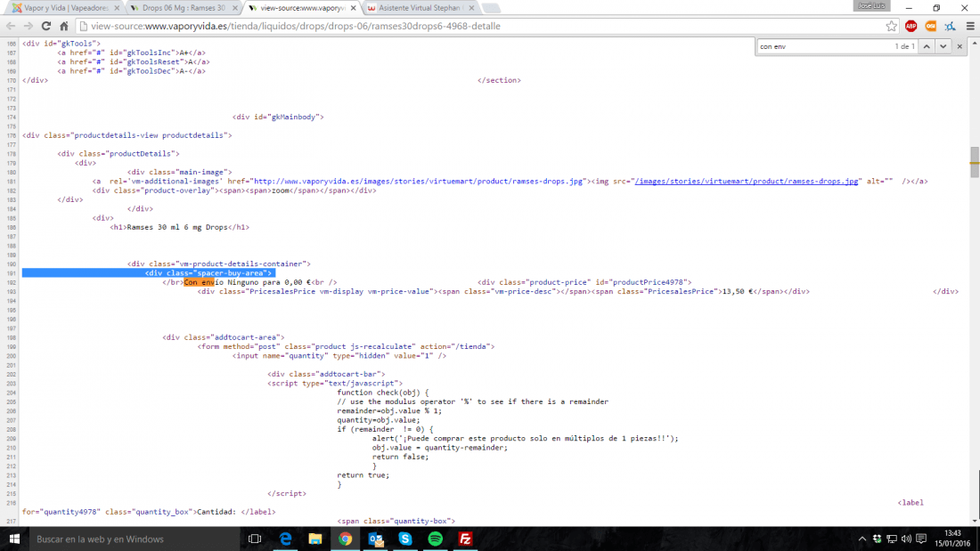Viewport: 980px width, 551px height.
Task: Close the Drops 06 Mg tab
Action: pyautogui.click(x=235, y=8)
